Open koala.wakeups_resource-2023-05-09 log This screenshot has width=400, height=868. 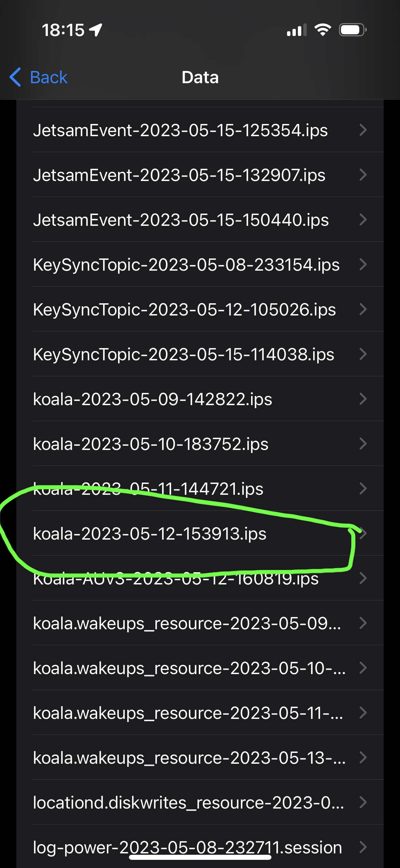(187, 623)
